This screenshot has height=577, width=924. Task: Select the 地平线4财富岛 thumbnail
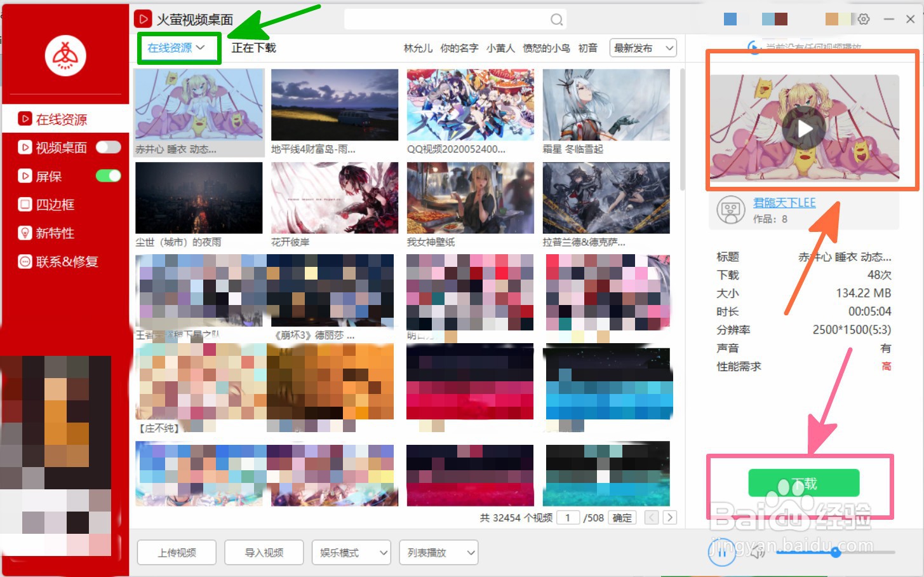point(335,104)
